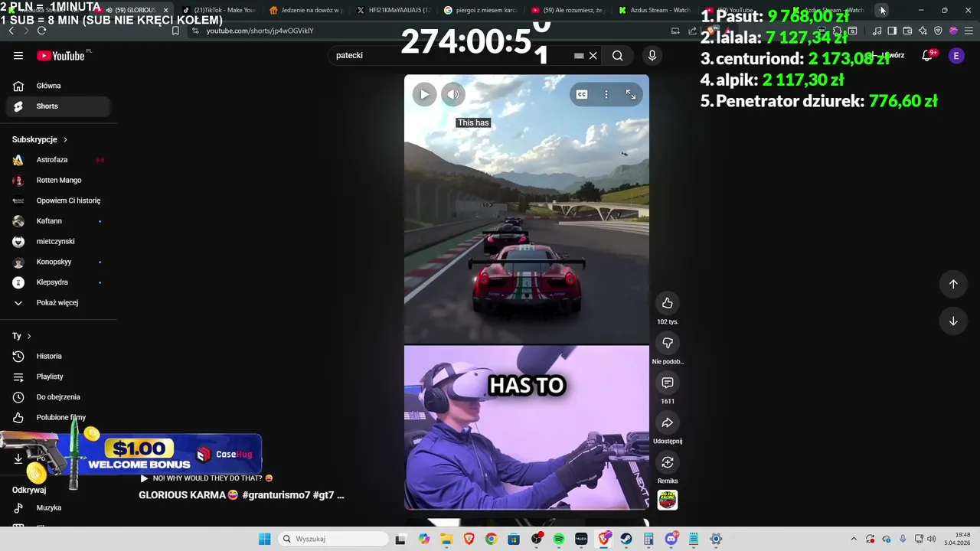Open the Short's three-dot more options

(x=606, y=94)
